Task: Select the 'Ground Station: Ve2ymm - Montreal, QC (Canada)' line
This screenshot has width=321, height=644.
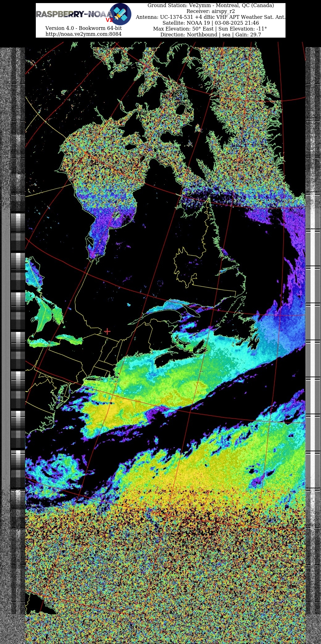Action: 211,5
